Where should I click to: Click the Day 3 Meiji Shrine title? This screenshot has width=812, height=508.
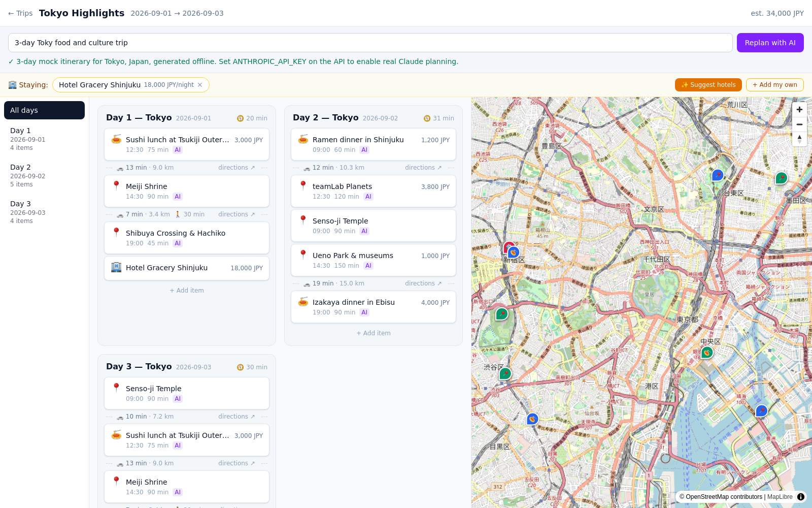[x=146, y=482]
